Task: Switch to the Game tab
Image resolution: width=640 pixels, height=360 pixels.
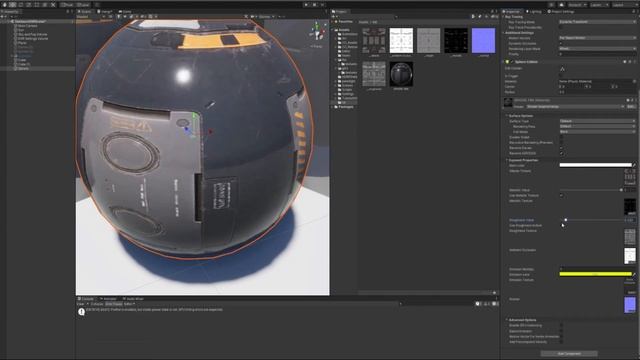Action: click(x=126, y=12)
